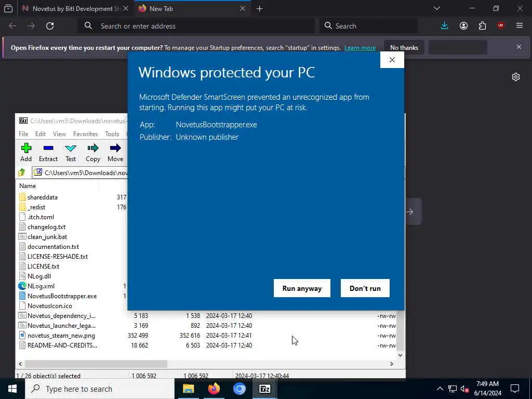532x399 pixels.
Task: Open Chromium browser from the taskbar
Action: [239, 389]
